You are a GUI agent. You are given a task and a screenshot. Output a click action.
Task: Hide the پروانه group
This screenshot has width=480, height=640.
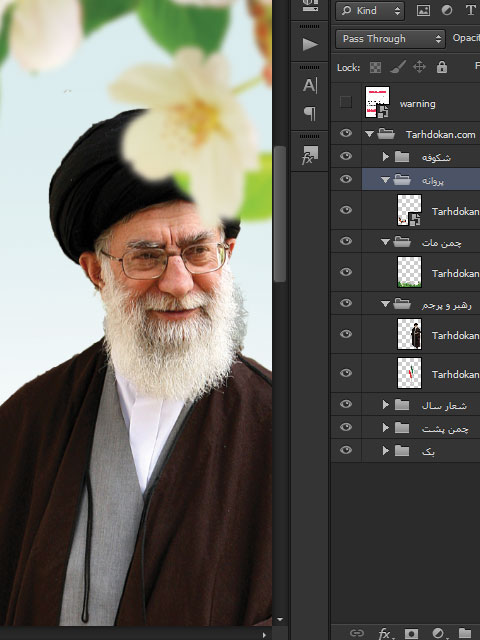pyautogui.click(x=346, y=179)
